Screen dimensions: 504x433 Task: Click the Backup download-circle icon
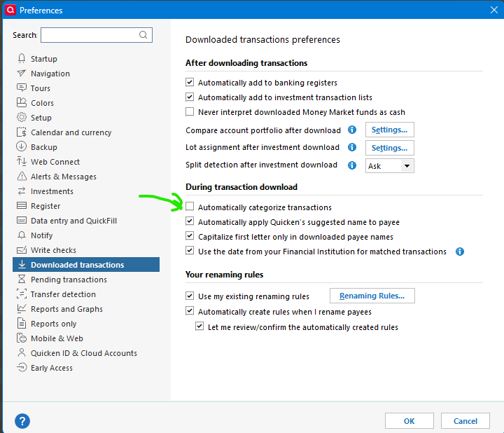point(22,146)
